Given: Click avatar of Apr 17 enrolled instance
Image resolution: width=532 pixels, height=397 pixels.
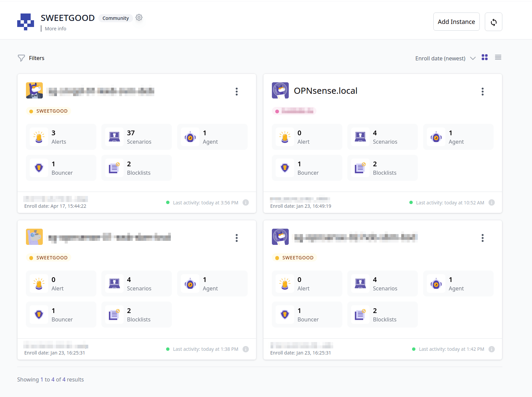Looking at the screenshot, I should (34, 90).
